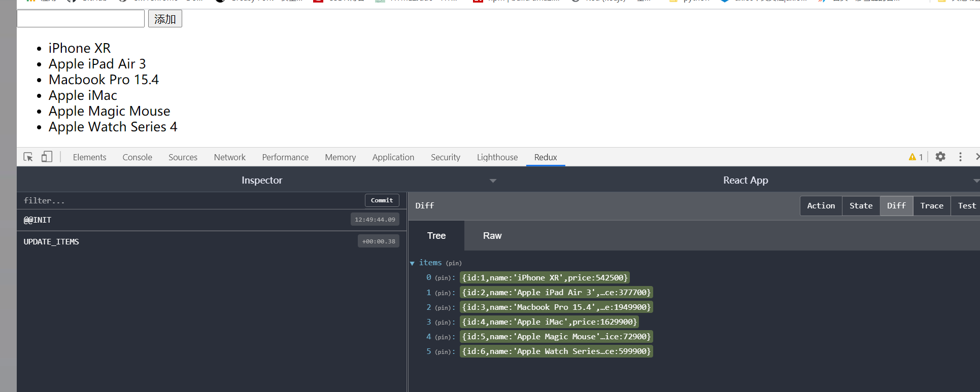
Task: Click the 12:49:44.09 timestamp
Action: [375, 220]
